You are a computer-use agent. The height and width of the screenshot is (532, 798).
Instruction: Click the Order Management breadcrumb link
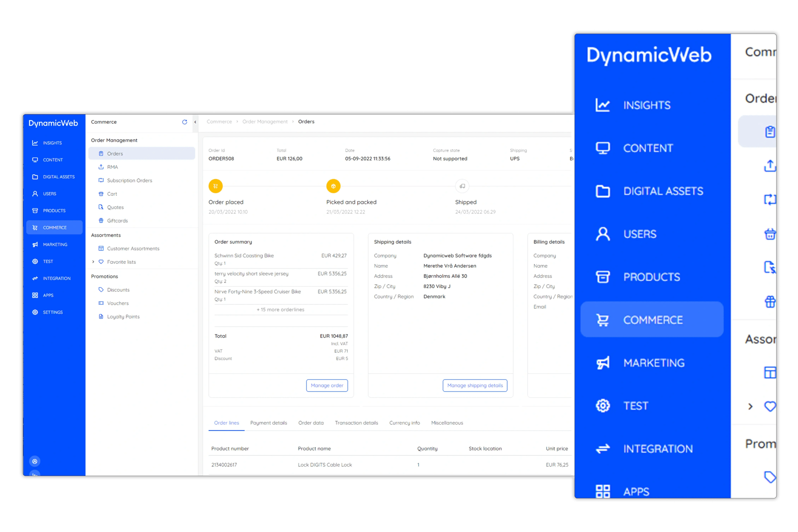point(265,122)
